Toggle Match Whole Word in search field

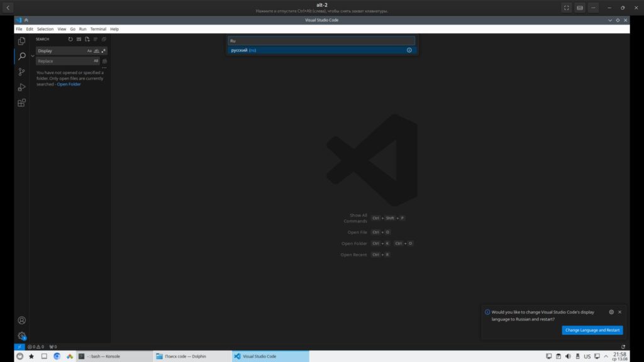96,51
